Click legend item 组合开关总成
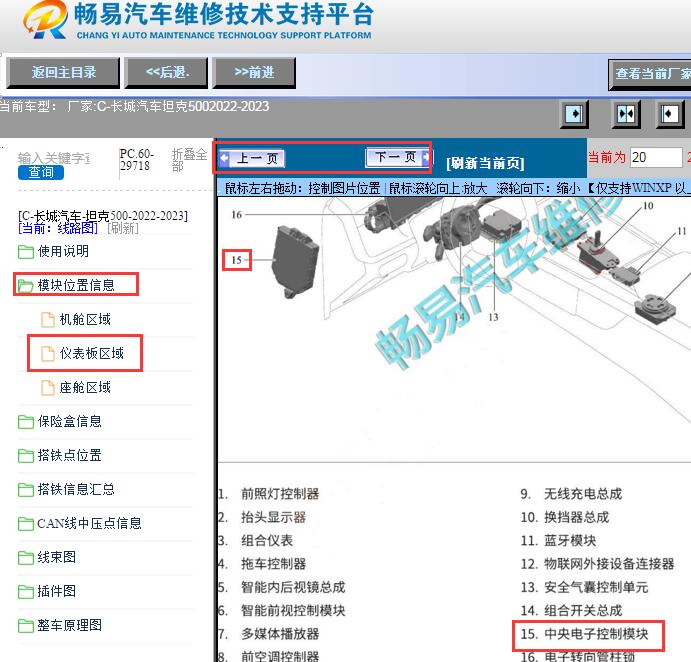The height and width of the screenshot is (662, 691). (x=583, y=610)
